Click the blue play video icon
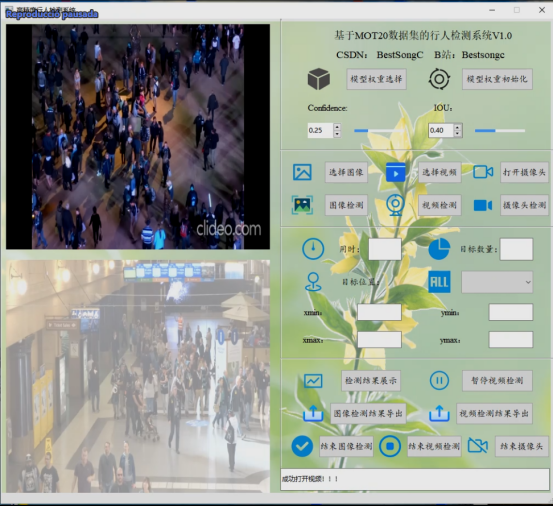The image size is (554, 507). click(x=395, y=172)
